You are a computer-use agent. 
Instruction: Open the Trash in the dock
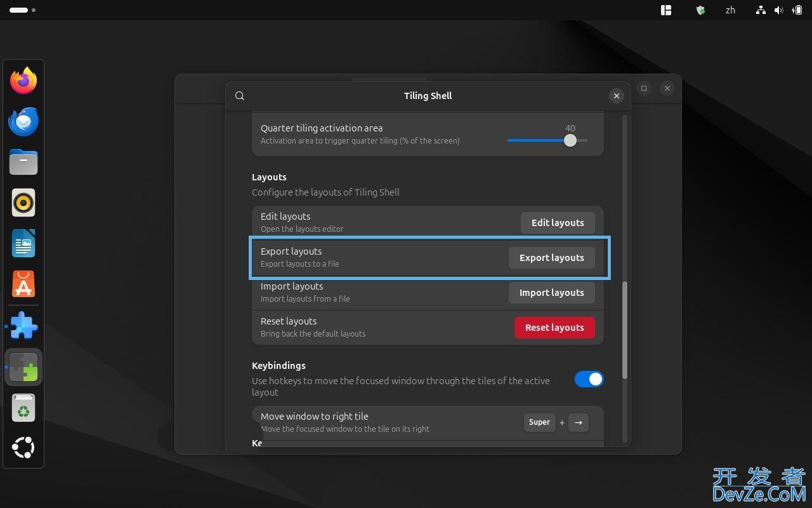(23, 407)
